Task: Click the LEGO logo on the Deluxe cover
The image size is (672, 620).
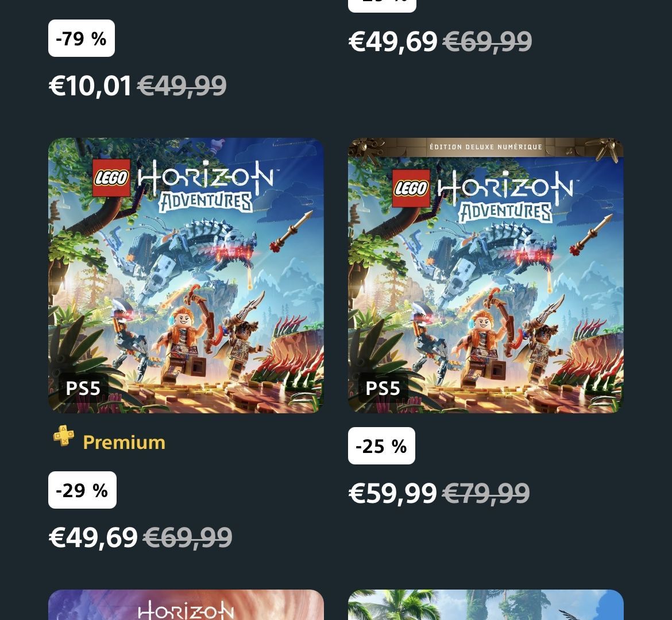Action: 411,188
